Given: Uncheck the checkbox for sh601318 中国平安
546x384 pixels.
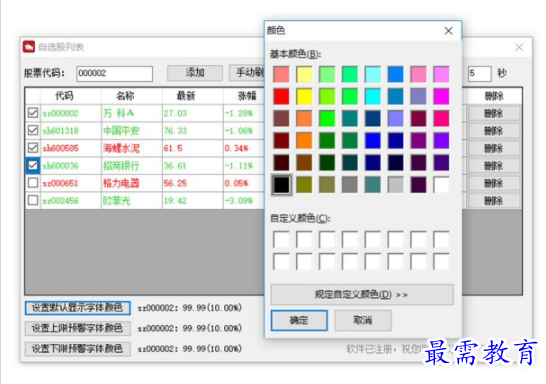Looking at the screenshot, I should (33, 130).
